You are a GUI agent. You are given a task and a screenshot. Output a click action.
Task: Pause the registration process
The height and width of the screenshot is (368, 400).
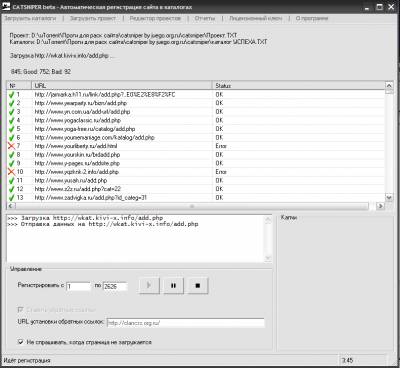(x=173, y=285)
